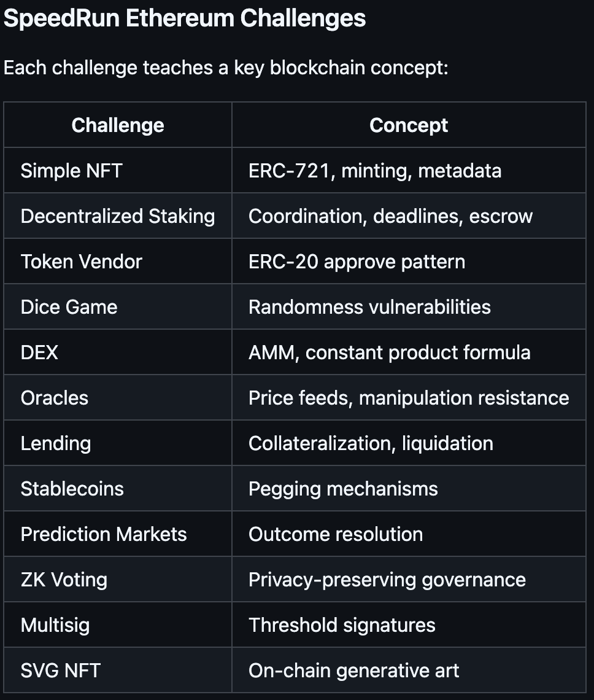Select 'Randomness vulnerabilities' concept cell
Viewport: 594px width, 700px height.
tap(409, 307)
